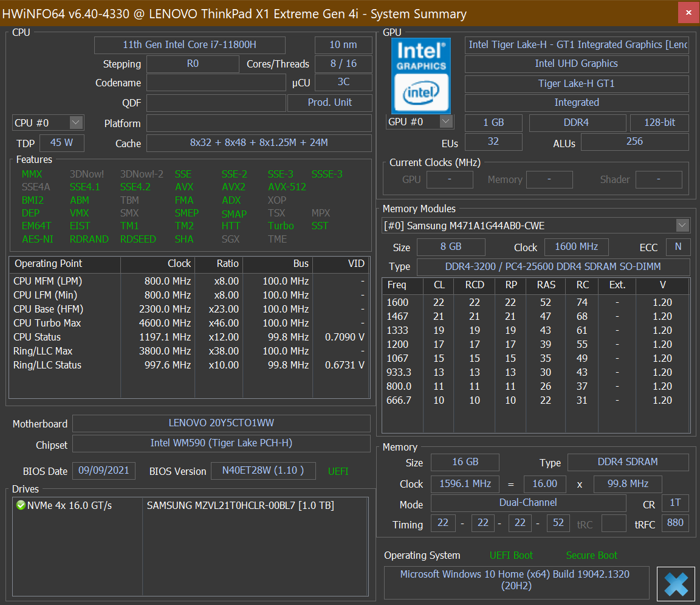Click the Cache value '8x32 + 8x48 + 8x1.25M + 24M'
This screenshot has width=700, height=605.
pyautogui.click(x=259, y=143)
